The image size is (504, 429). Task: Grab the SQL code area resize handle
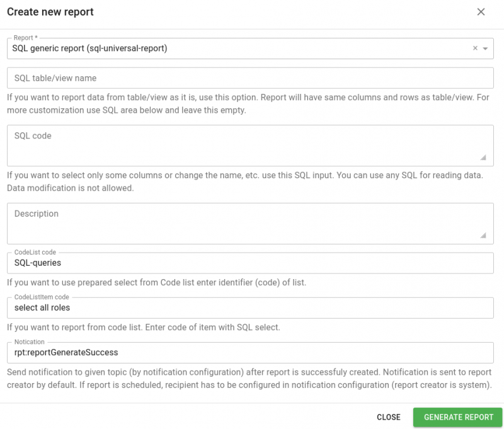(483, 157)
